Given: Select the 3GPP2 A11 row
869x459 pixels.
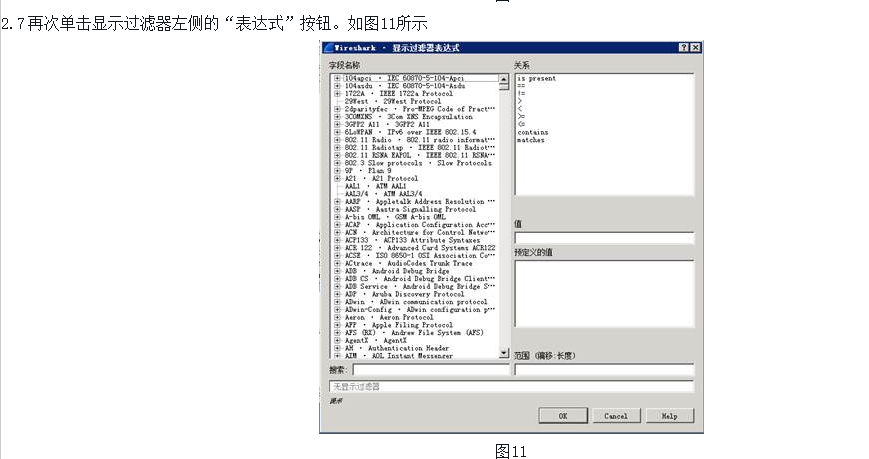Looking at the screenshot, I should (x=387, y=125).
